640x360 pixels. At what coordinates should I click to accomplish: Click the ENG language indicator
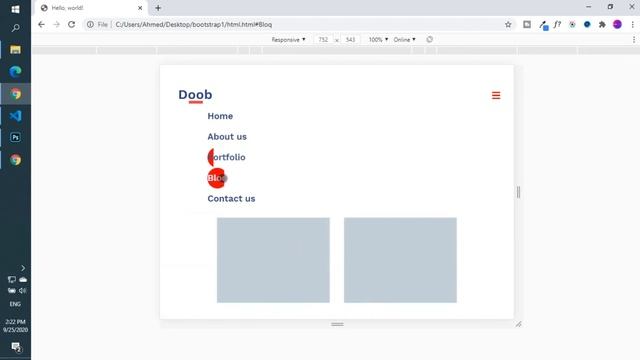click(x=15, y=304)
